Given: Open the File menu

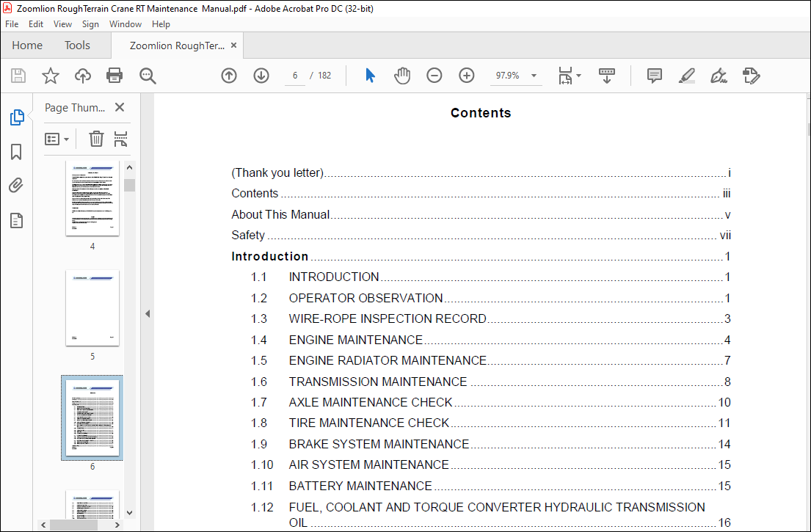Looking at the screenshot, I should click(x=12, y=23).
